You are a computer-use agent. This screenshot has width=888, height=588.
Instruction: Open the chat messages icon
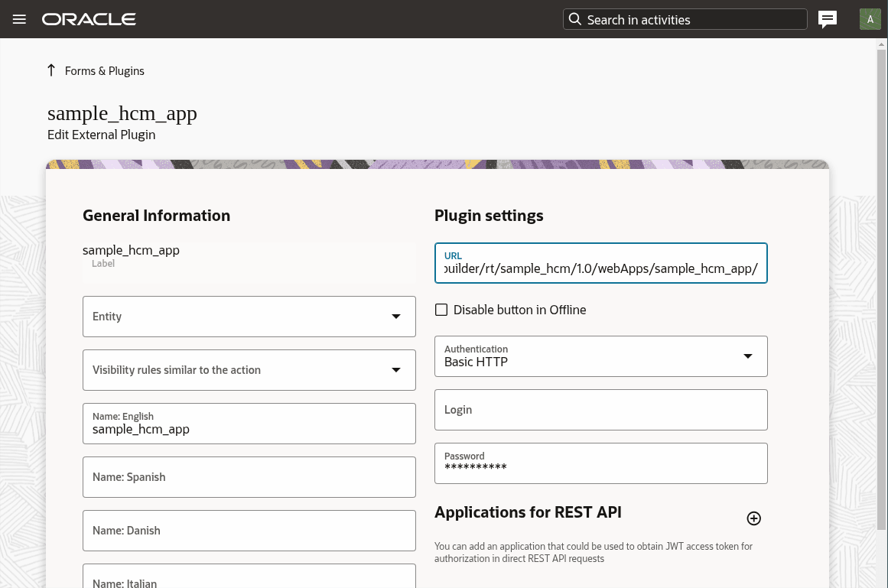[828, 19]
